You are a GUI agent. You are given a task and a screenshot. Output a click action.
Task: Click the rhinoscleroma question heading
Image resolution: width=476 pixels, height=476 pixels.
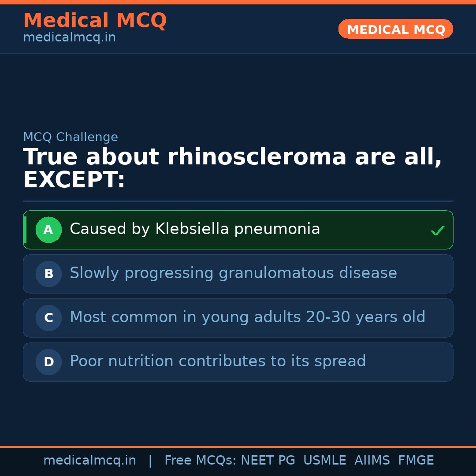(x=232, y=168)
